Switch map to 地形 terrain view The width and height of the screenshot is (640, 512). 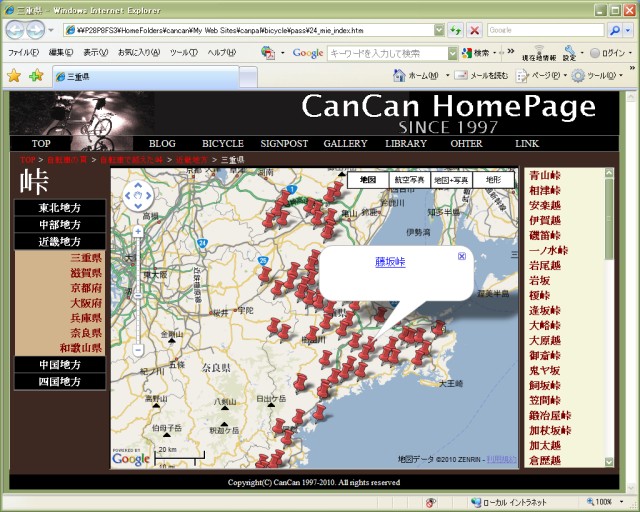493,180
